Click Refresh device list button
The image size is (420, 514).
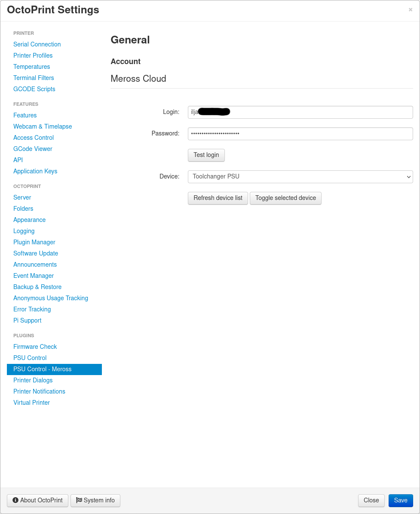(218, 198)
